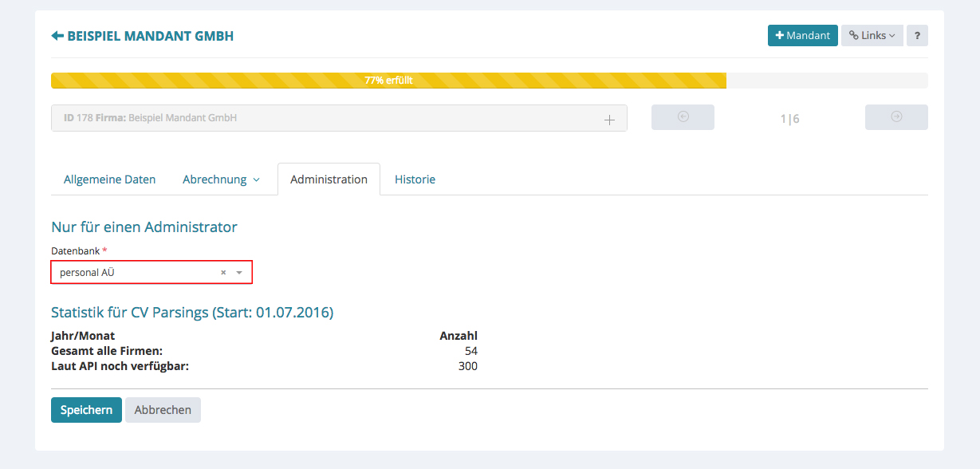Select the Administration tab

click(x=329, y=179)
